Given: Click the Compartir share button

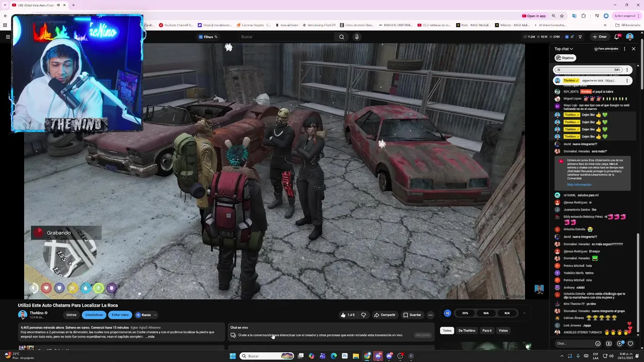Looking at the screenshot, I should pyautogui.click(x=385, y=315).
